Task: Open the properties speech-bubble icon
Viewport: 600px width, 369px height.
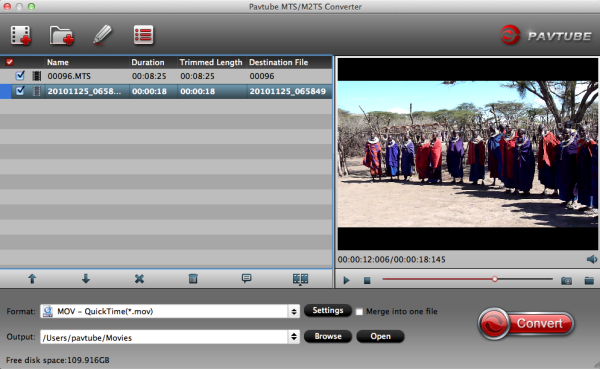Action: coord(246,278)
